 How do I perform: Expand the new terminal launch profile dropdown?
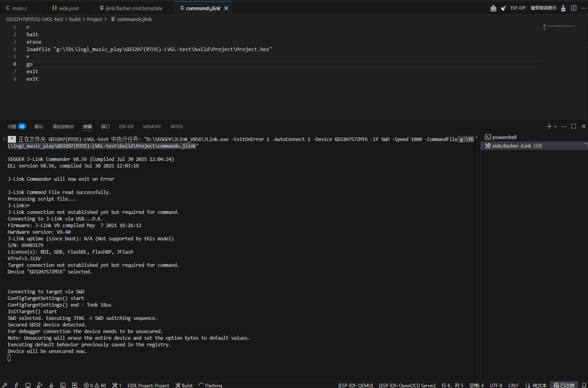[555, 126]
